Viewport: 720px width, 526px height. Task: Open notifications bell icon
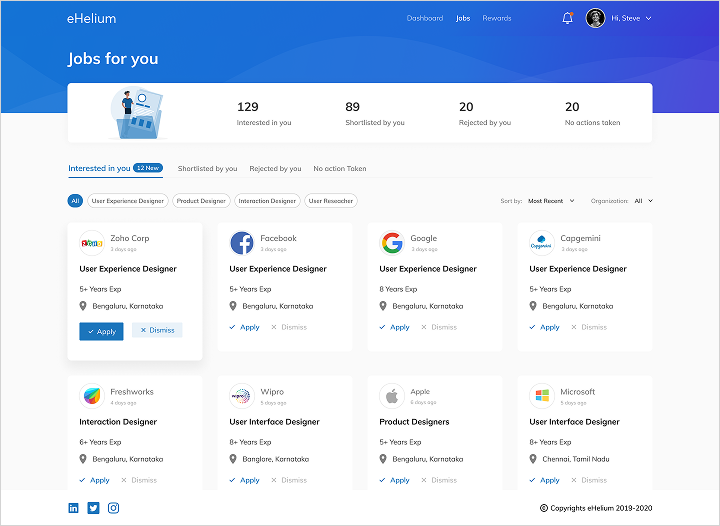568,18
